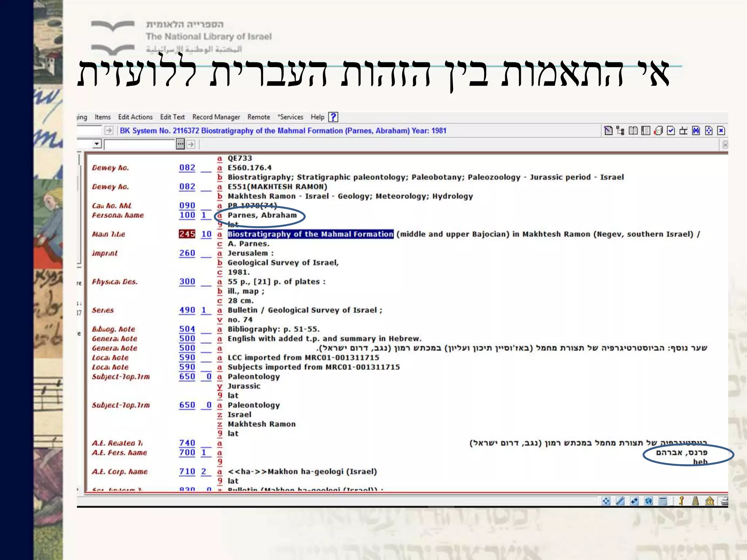Click the network connection icon in top toolbar

point(684,131)
